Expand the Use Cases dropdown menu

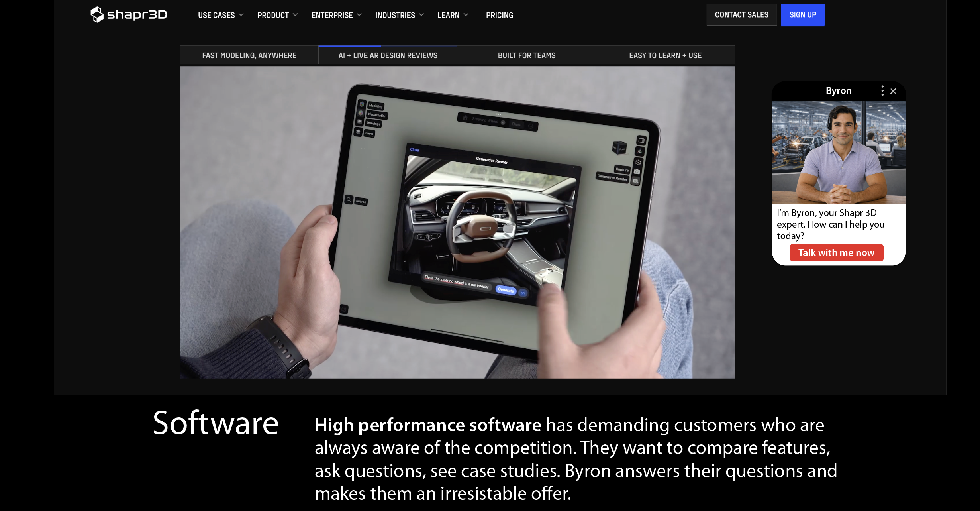[x=221, y=15]
